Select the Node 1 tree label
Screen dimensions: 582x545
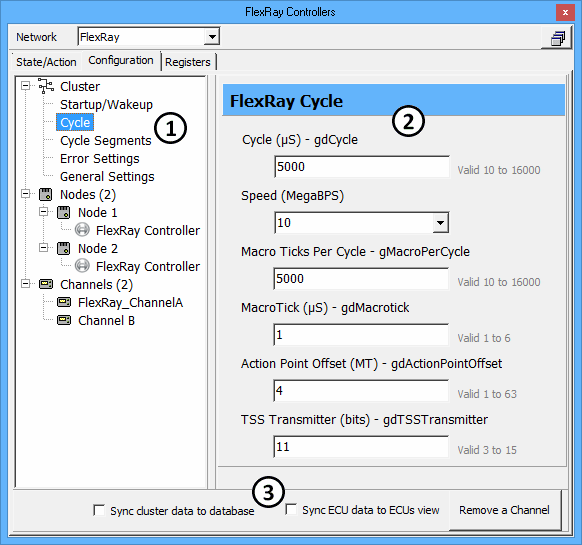click(x=98, y=213)
